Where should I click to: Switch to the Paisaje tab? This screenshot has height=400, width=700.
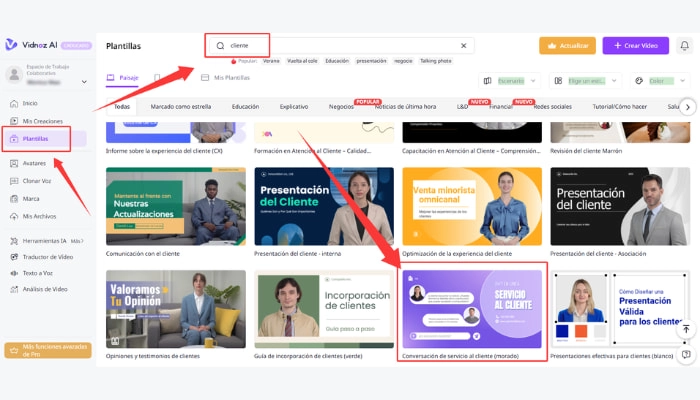[123, 78]
